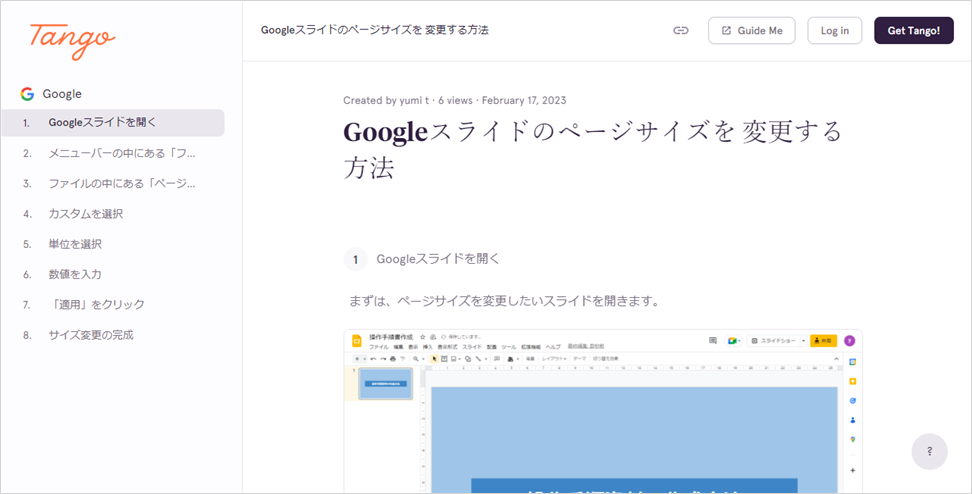Copy the guide link via chain icon
Screen dimensions: 972x494
[x=681, y=30]
